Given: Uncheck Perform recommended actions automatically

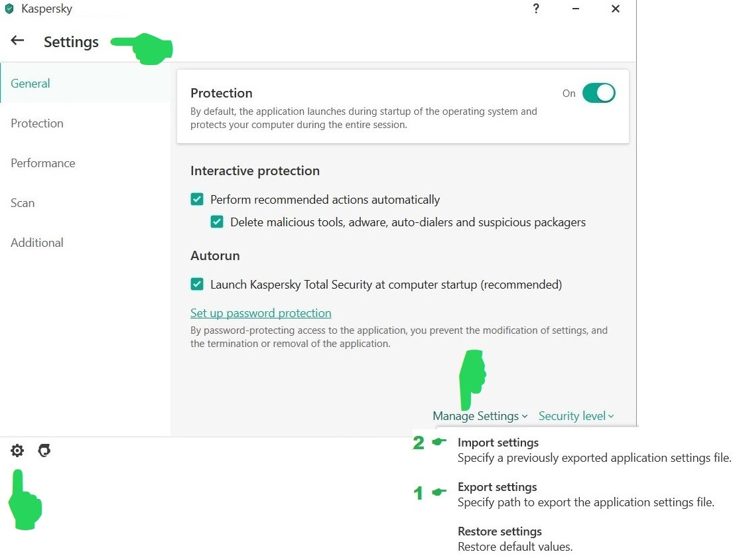Looking at the screenshot, I should pos(197,199).
